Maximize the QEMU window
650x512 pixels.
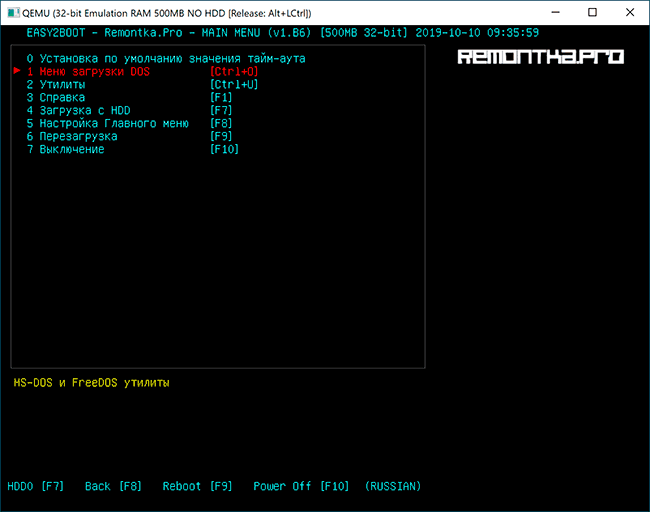click(x=592, y=12)
